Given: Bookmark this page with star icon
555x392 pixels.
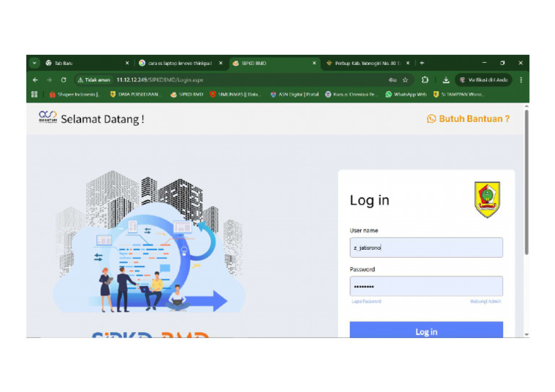Looking at the screenshot, I should pyautogui.click(x=405, y=80).
